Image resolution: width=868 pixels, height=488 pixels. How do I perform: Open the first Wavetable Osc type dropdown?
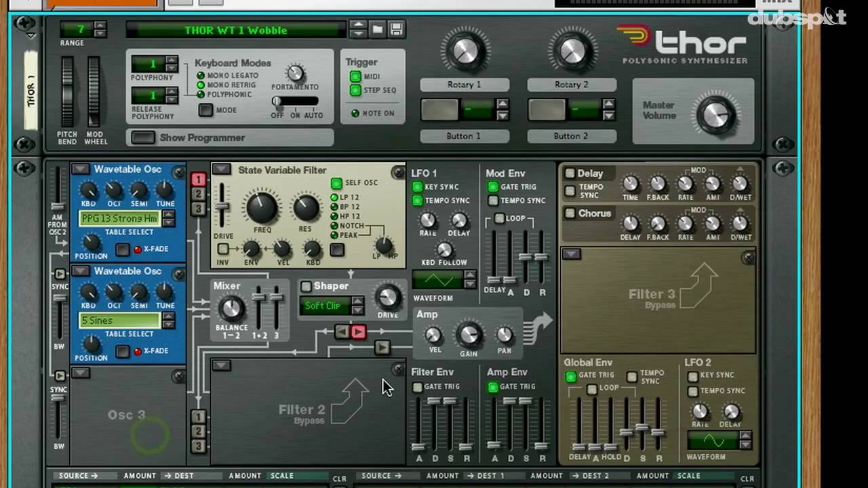[81, 169]
